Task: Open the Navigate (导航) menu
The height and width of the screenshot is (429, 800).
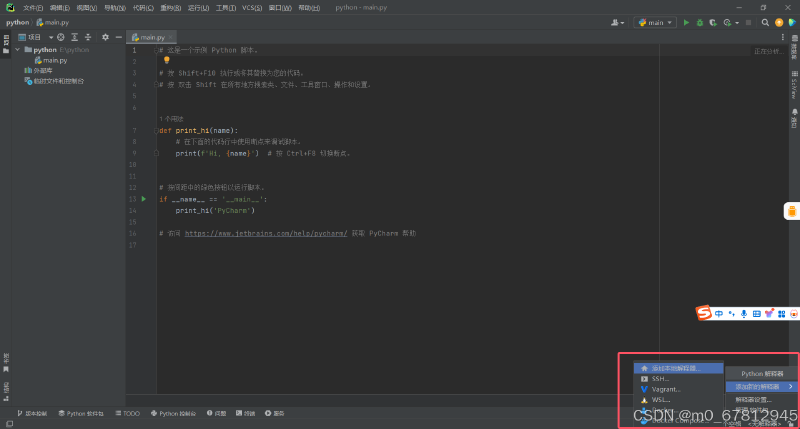Action: (x=115, y=8)
